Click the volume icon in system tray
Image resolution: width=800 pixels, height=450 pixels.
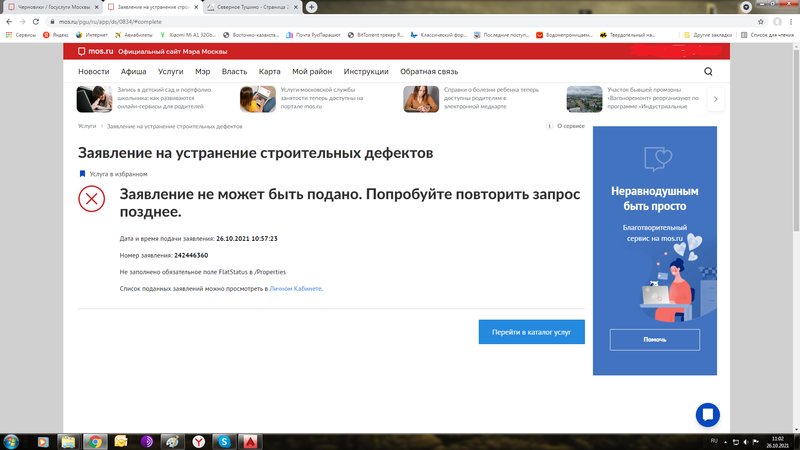[745, 442]
